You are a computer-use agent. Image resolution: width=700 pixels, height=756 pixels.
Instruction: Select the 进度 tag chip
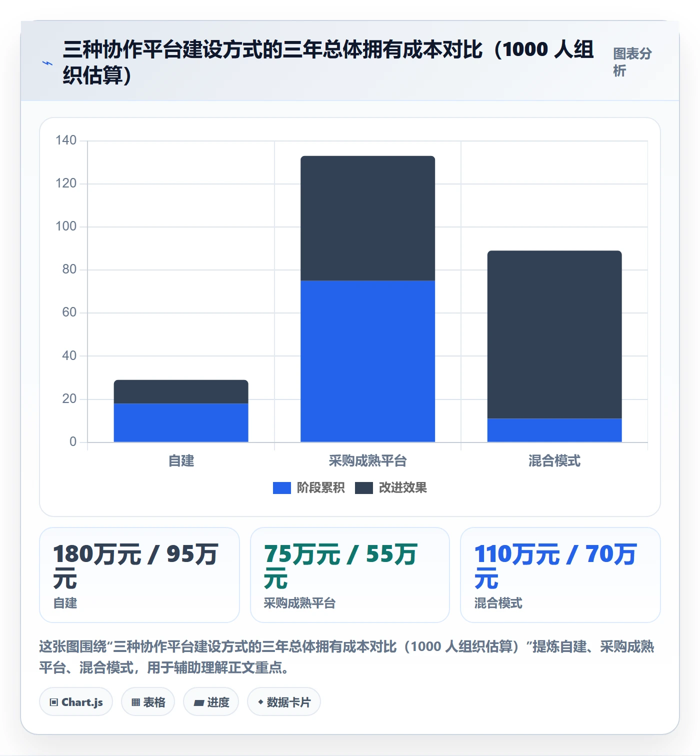point(211,702)
